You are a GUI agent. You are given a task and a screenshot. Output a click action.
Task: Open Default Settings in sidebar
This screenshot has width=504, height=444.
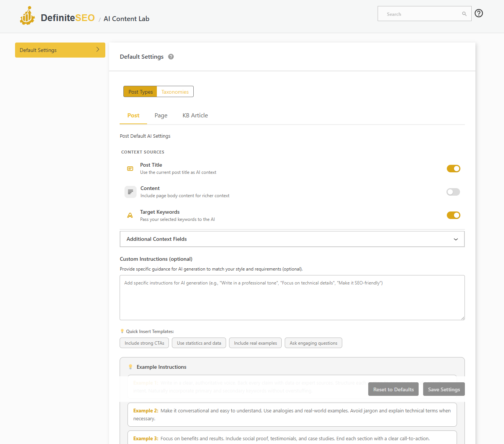coord(60,50)
